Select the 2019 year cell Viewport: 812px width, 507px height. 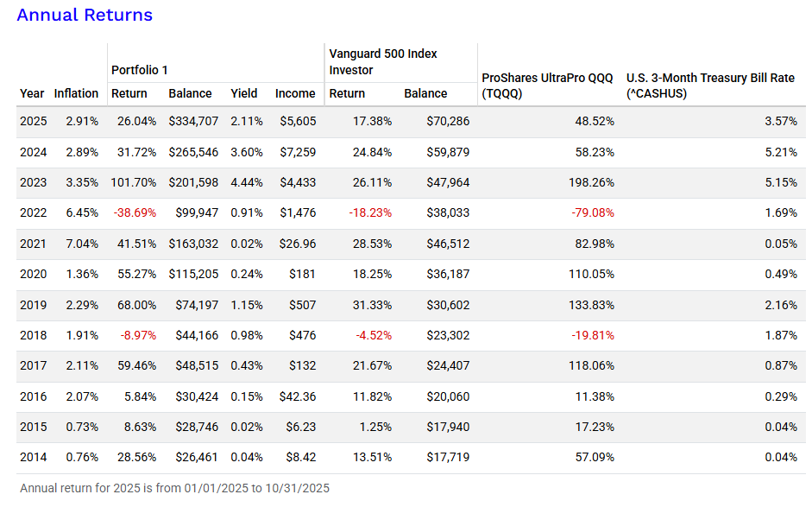coord(33,305)
